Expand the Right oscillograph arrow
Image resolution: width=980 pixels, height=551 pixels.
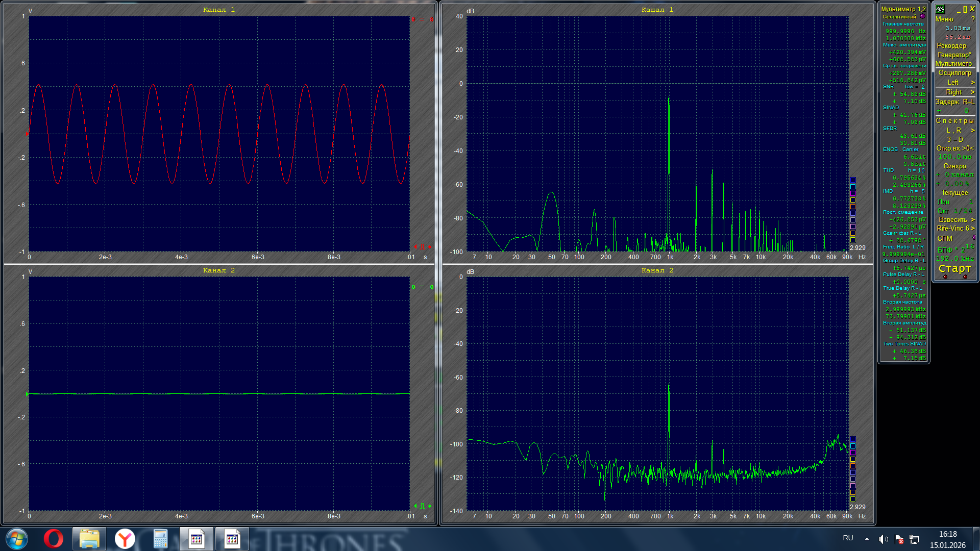click(972, 92)
